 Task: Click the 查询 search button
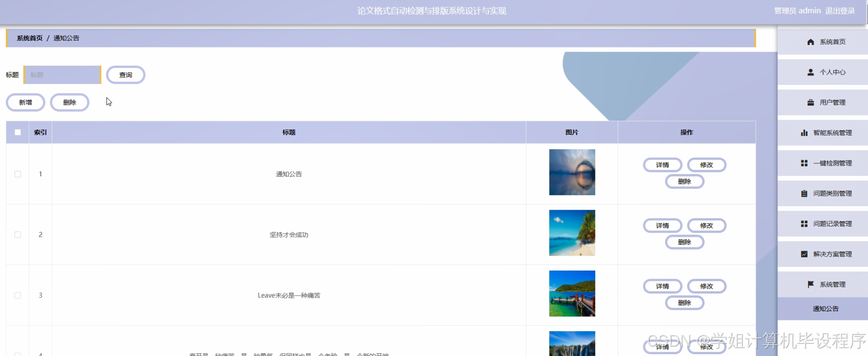click(126, 75)
